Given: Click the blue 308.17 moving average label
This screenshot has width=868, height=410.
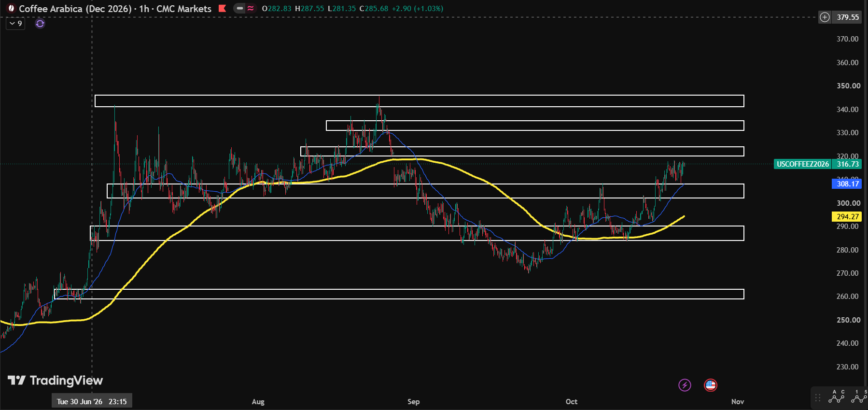Looking at the screenshot, I should pos(847,184).
